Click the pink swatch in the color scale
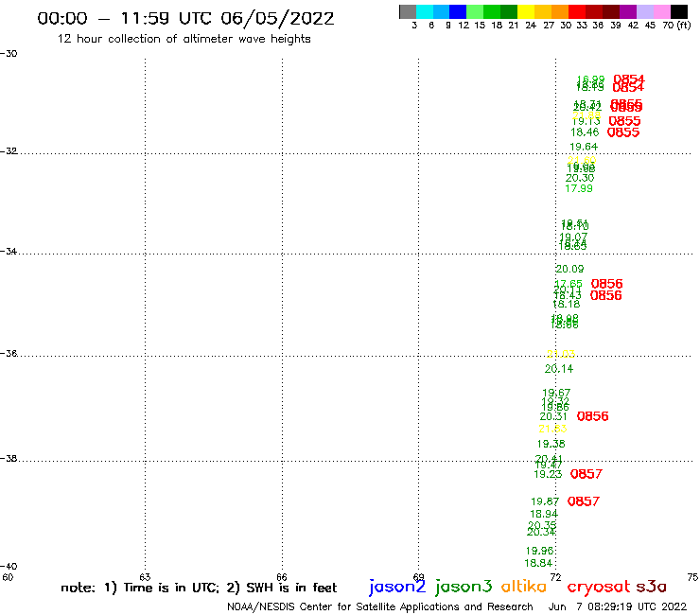This screenshot has height=615, width=700. click(x=661, y=11)
